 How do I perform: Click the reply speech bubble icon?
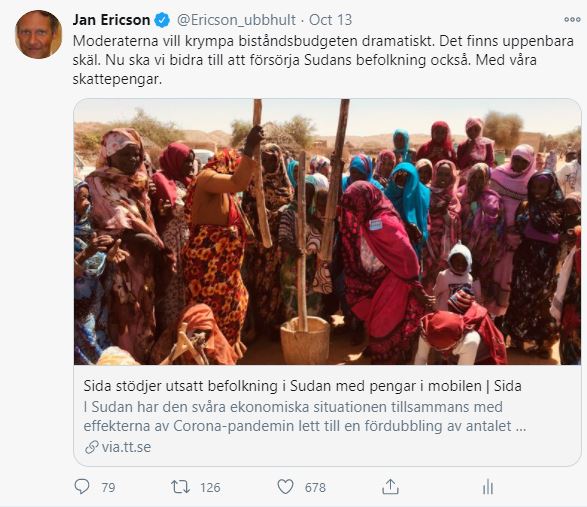pyautogui.click(x=82, y=487)
